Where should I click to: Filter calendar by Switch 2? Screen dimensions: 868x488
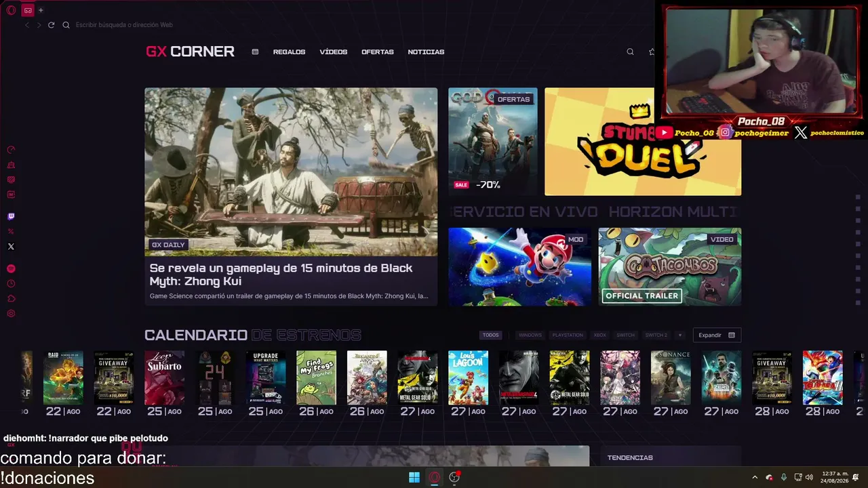pyautogui.click(x=656, y=335)
